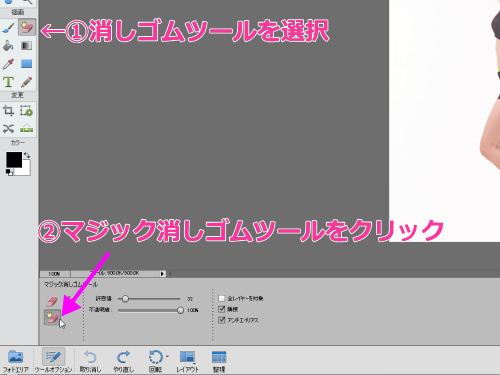This screenshot has height=375, width=500.
Task: Uncheck the 隣接 contiguous checkbox
Action: coord(222,309)
